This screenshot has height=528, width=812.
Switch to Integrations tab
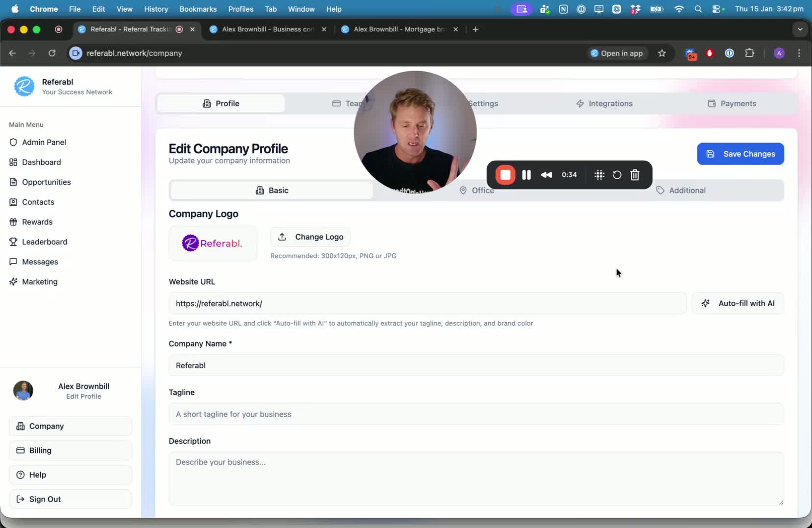[604, 103]
